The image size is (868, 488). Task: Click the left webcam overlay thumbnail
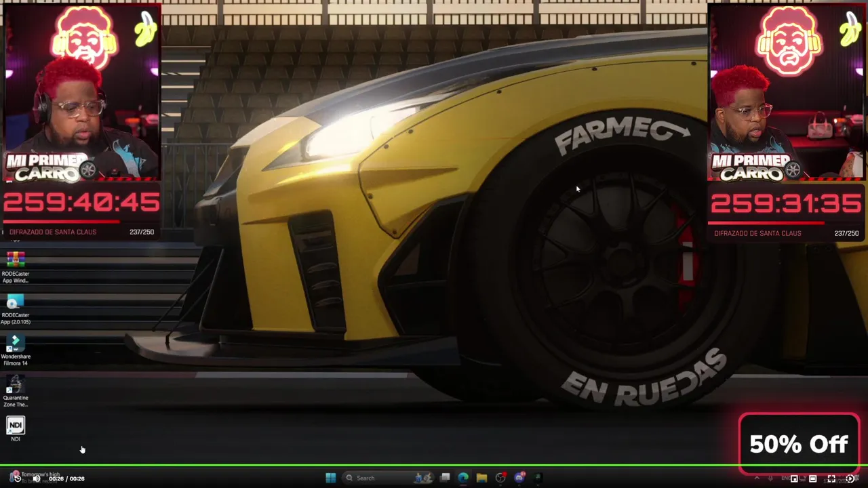coord(81,93)
